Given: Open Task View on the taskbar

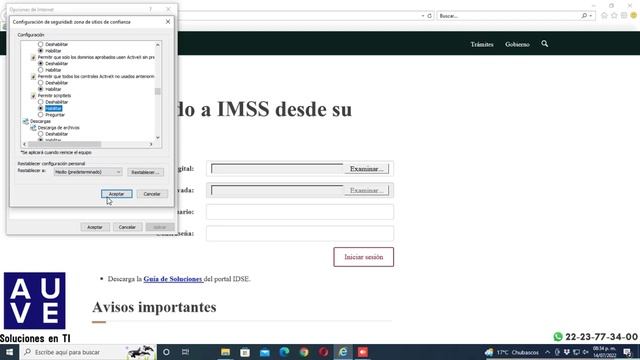Looking at the screenshot, I should tap(185, 352).
